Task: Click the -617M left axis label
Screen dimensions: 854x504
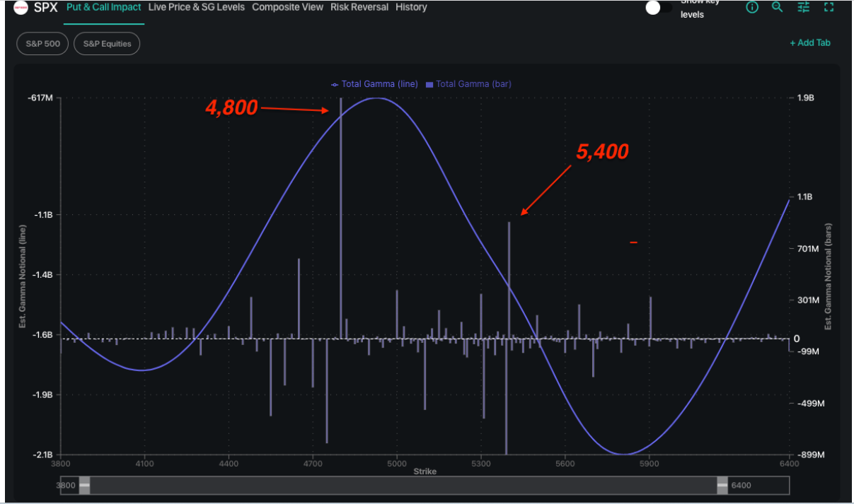Action: pos(40,98)
